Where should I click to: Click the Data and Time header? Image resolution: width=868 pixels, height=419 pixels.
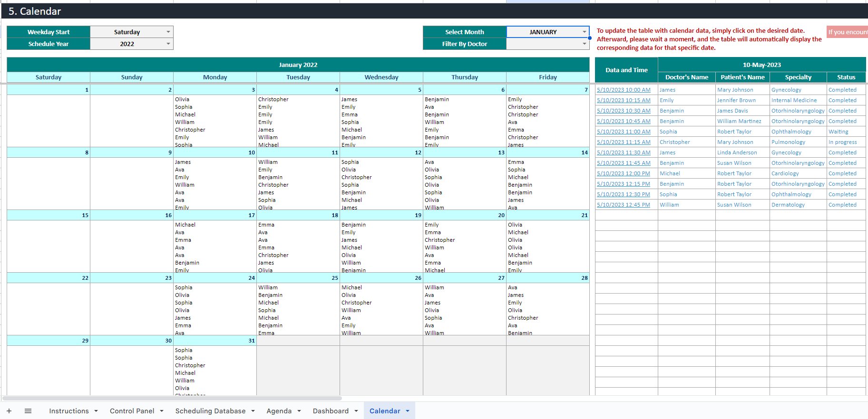626,70
